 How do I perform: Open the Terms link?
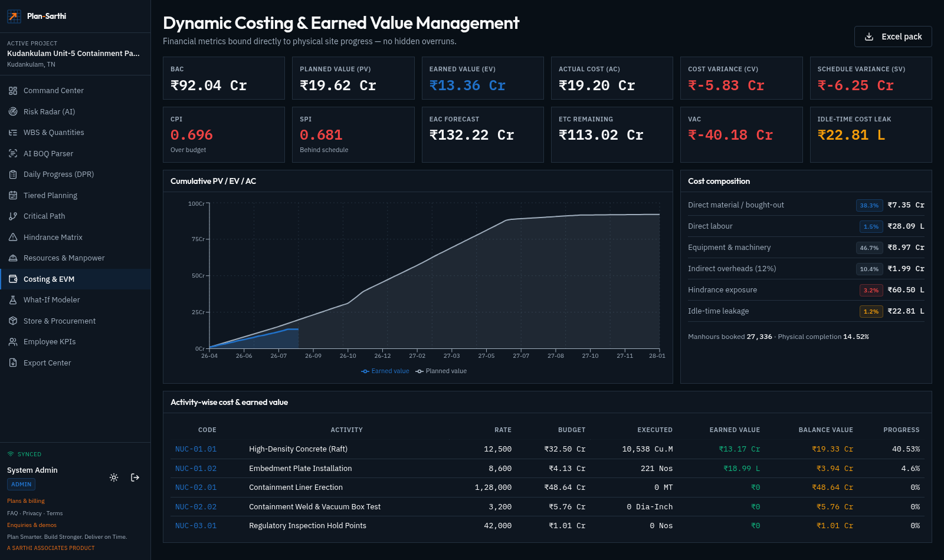point(54,513)
